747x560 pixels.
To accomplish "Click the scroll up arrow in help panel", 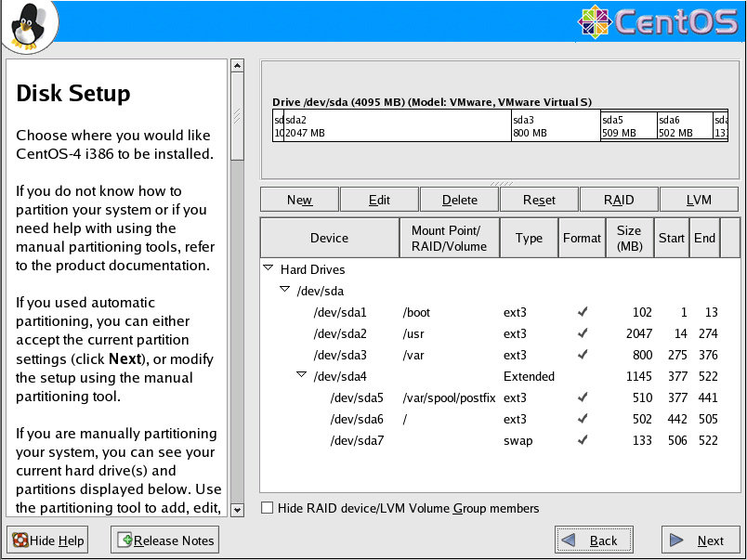I will pos(237,67).
